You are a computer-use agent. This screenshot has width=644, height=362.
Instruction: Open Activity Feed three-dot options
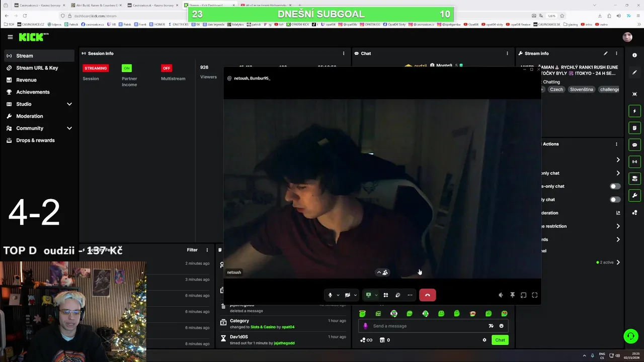coord(207,250)
